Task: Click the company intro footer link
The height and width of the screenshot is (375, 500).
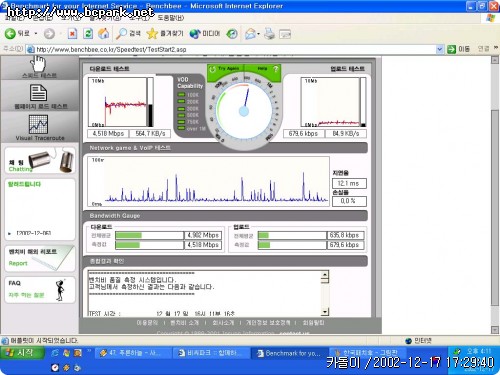Action: (223, 323)
